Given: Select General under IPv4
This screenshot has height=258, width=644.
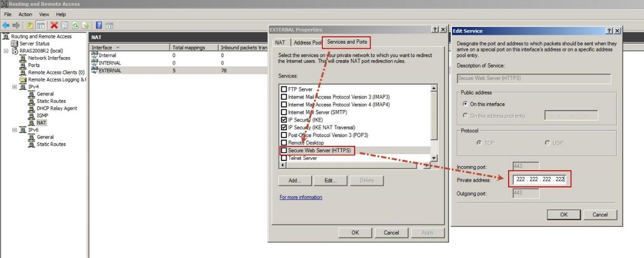Looking at the screenshot, I should tap(45, 94).
